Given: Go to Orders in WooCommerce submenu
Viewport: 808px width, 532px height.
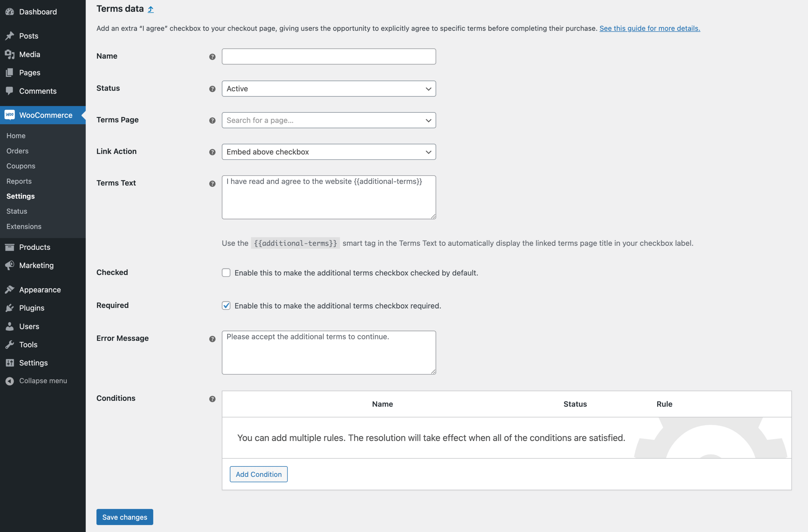Looking at the screenshot, I should [17, 151].
